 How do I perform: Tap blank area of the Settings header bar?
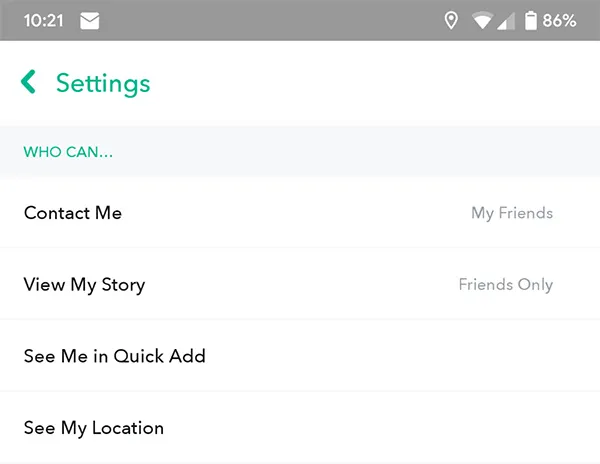tap(375, 83)
